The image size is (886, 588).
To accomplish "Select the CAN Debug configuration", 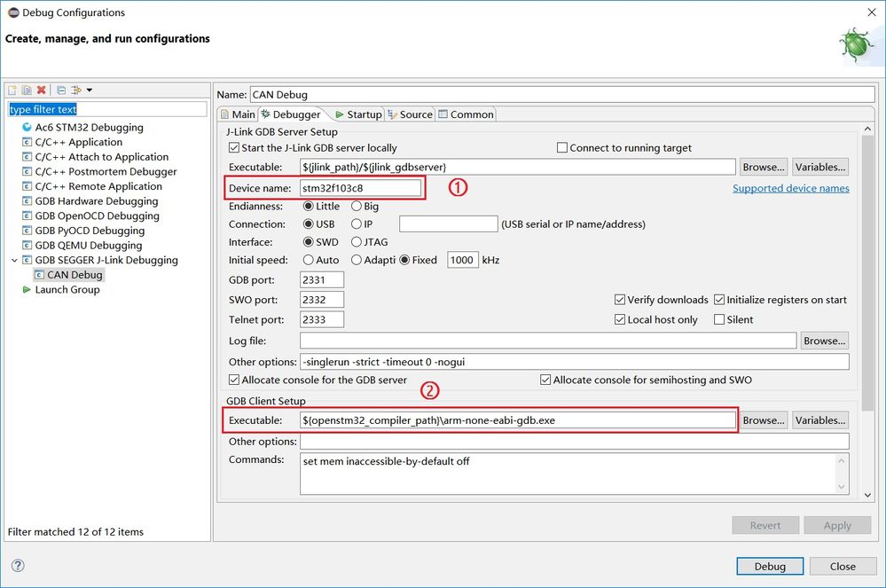I will tap(69, 275).
